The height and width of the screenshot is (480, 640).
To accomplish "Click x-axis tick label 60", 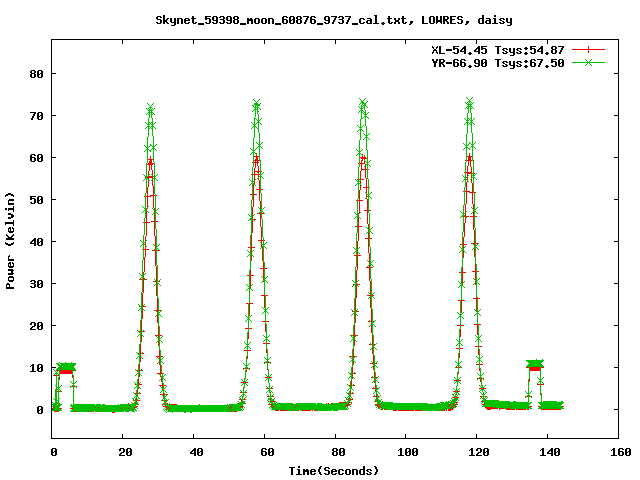I will coord(267,452).
